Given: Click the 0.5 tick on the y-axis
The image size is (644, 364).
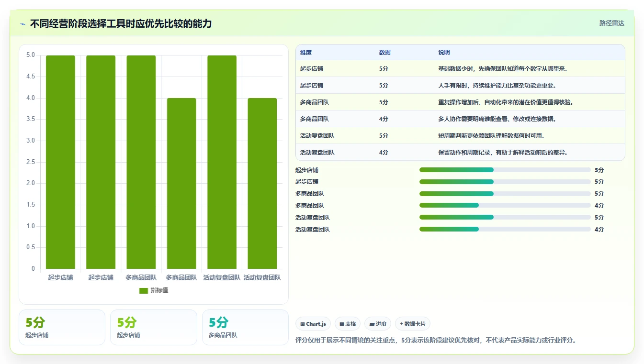Looking at the screenshot, I should [x=31, y=247].
